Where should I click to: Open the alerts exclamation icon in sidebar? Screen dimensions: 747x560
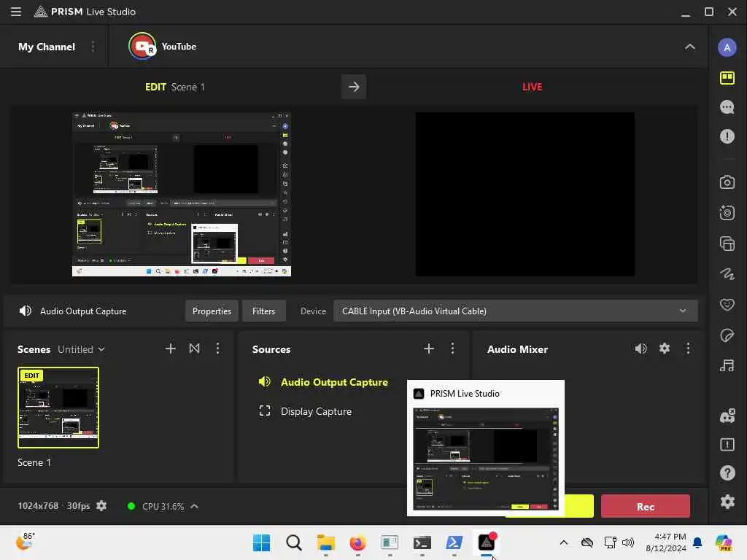(x=727, y=136)
